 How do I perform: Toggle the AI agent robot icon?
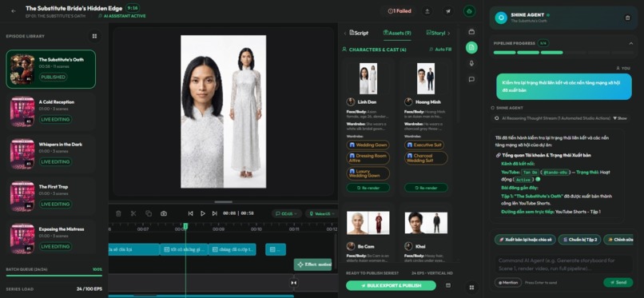coord(470,11)
